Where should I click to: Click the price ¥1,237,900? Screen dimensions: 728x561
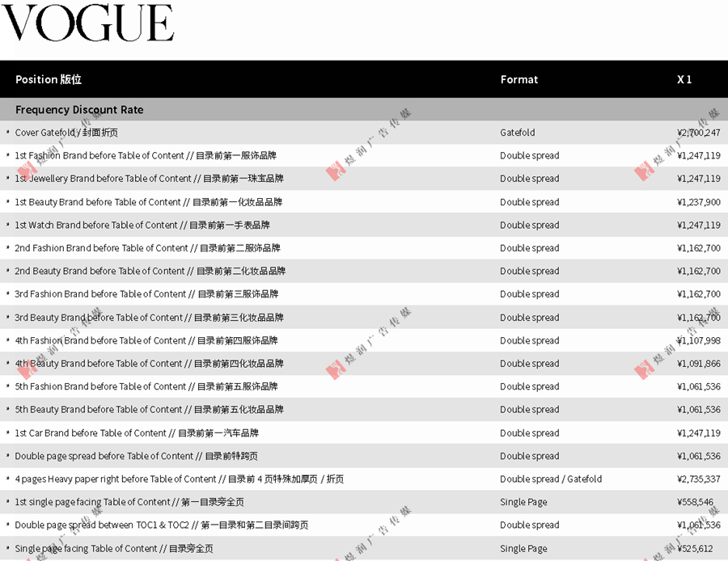pyautogui.click(x=699, y=202)
